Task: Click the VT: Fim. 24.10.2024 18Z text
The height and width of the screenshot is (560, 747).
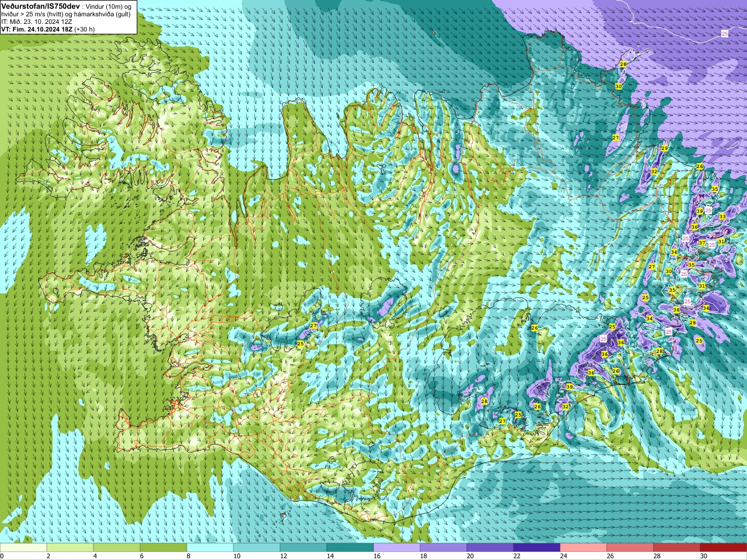Action: pos(37,29)
